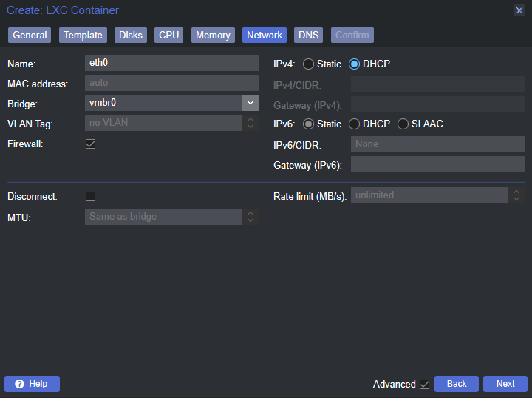
Task: Choose IPv6 DHCP radio button
Action: (354, 124)
